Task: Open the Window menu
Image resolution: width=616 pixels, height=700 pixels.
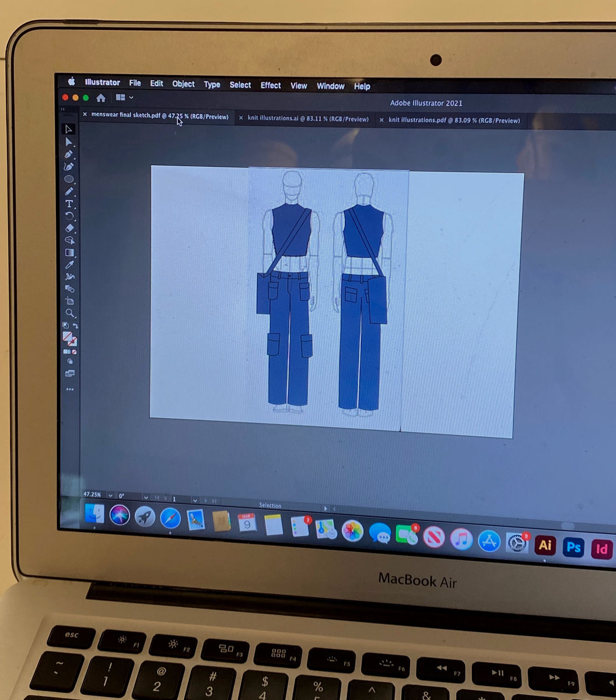Action: click(x=330, y=86)
